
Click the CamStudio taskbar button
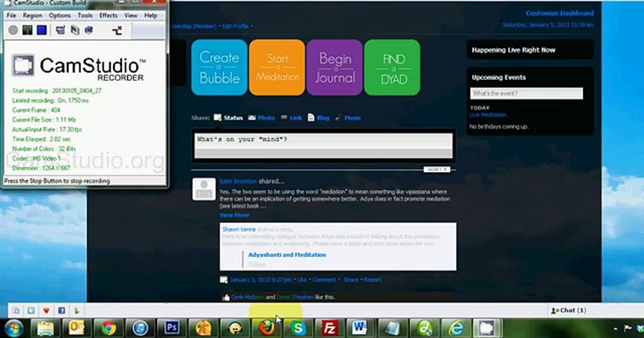click(x=487, y=328)
